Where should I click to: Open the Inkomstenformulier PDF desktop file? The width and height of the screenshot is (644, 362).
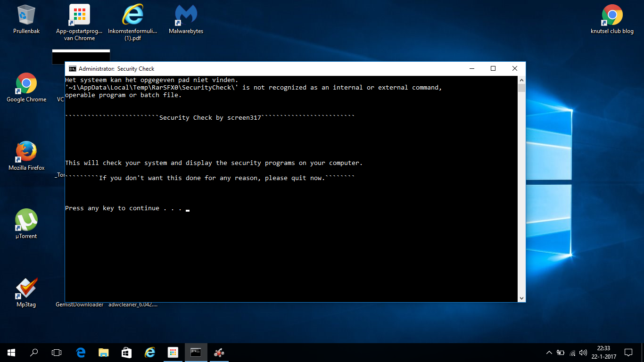click(132, 22)
